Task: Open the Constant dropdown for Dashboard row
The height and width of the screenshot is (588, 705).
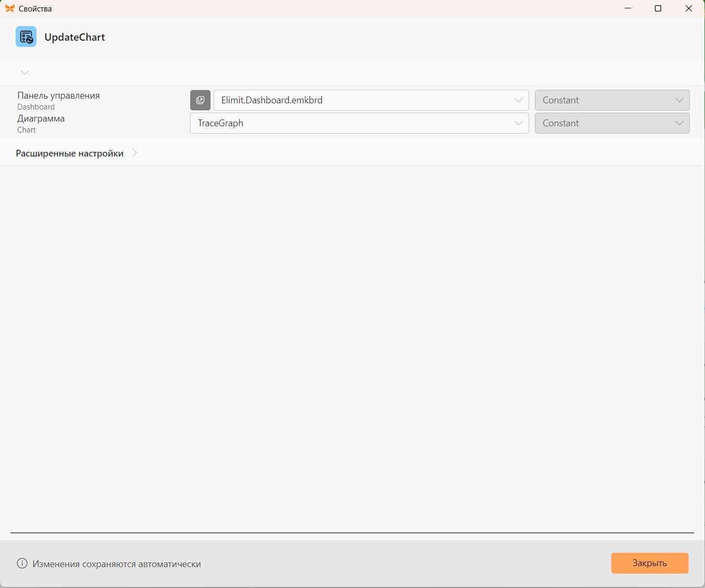Action: tap(612, 100)
